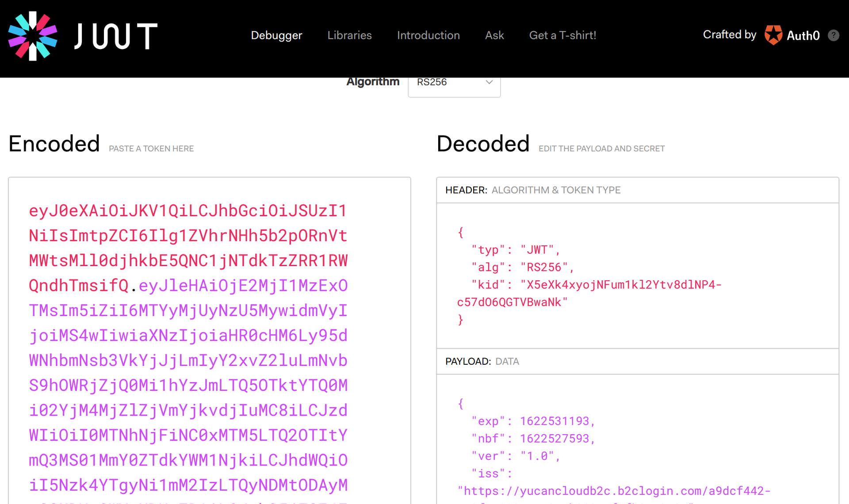Click the Auth0 brand name text

tap(803, 36)
